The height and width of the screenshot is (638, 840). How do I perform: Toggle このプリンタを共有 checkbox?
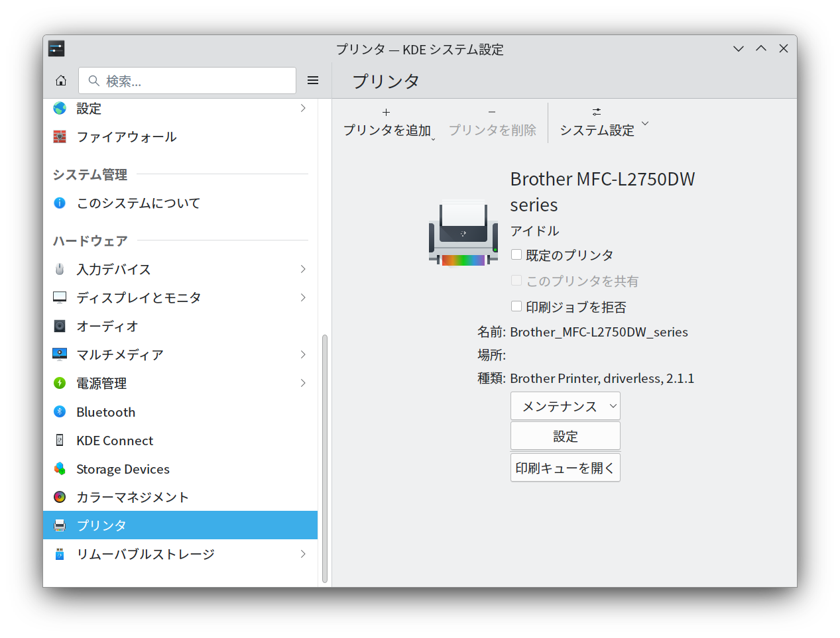click(516, 280)
